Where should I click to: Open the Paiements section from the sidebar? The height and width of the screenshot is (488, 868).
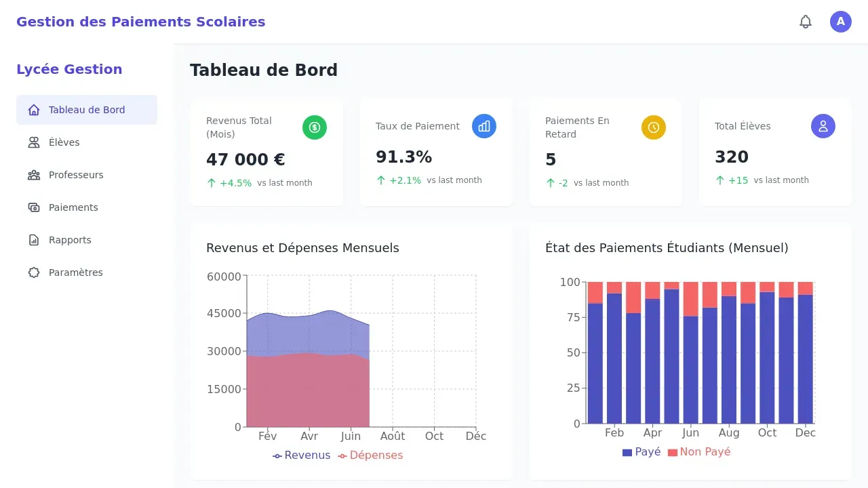[73, 207]
